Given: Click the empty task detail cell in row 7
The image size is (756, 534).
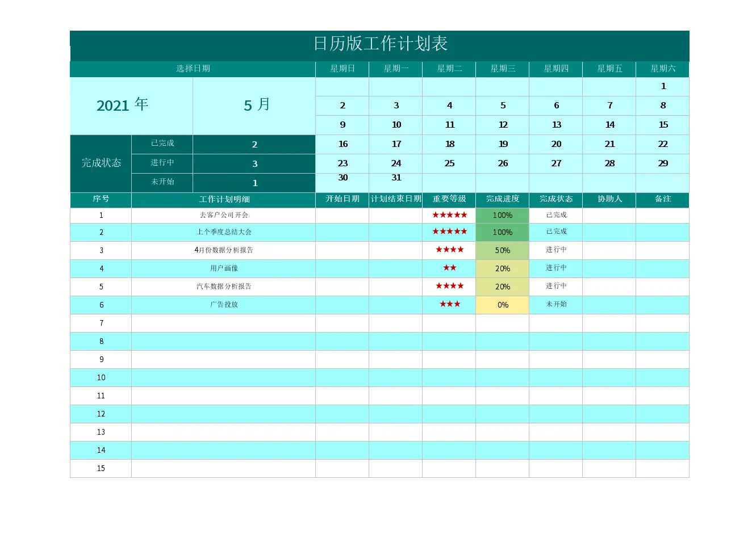Looking at the screenshot, I should point(223,323).
